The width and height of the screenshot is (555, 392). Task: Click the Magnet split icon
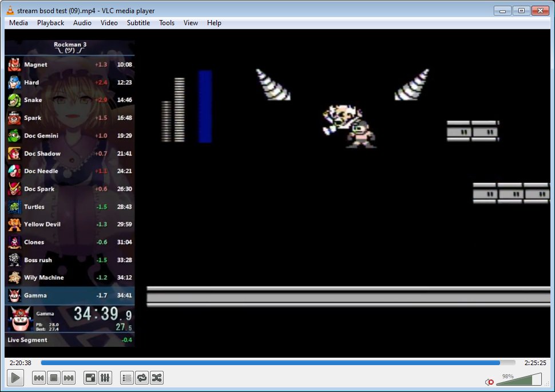coord(14,65)
